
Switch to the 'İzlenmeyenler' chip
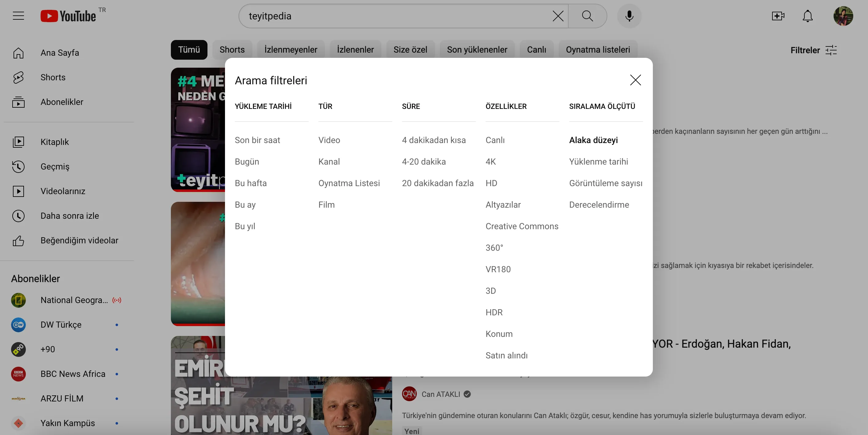(x=290, y=50)
